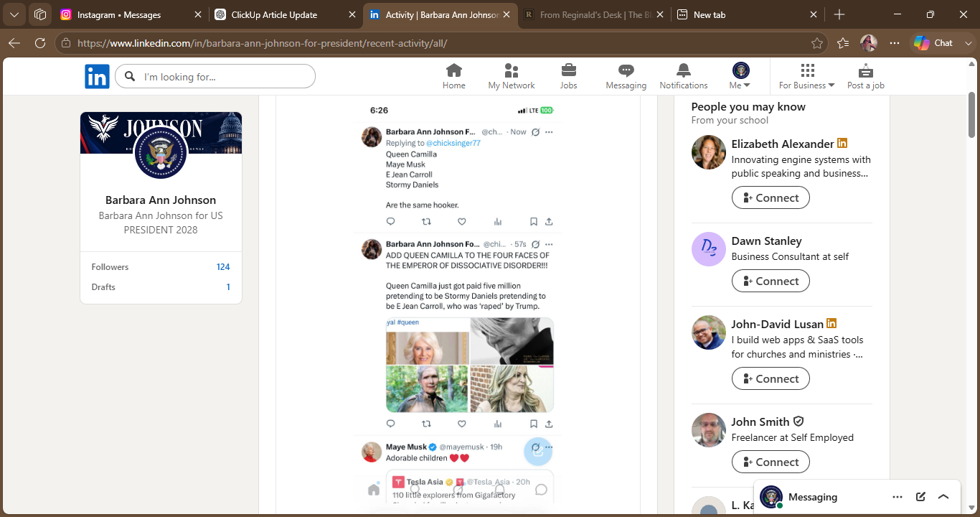This screenshot has width=980, height=517.
Task: Connect with Dawn Stanley
Action: click(x=771, y=281)
